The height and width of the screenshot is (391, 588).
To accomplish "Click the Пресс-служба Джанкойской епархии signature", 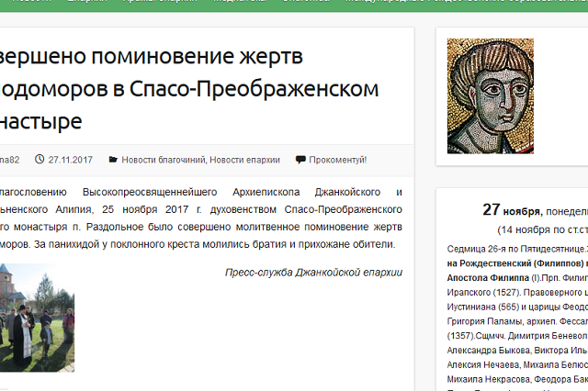I will pos(313,273).
